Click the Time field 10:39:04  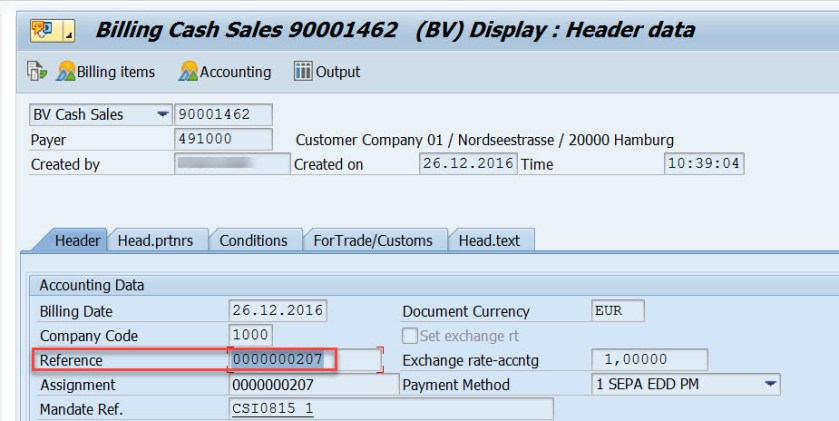click(704, 164)
